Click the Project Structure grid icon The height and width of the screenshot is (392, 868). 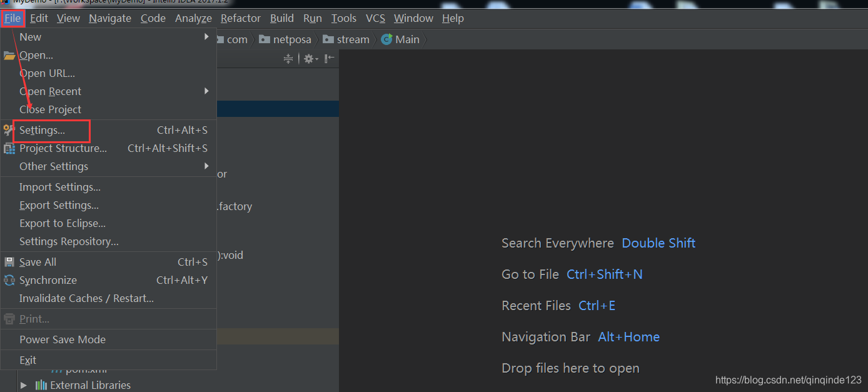pos(9,149)
